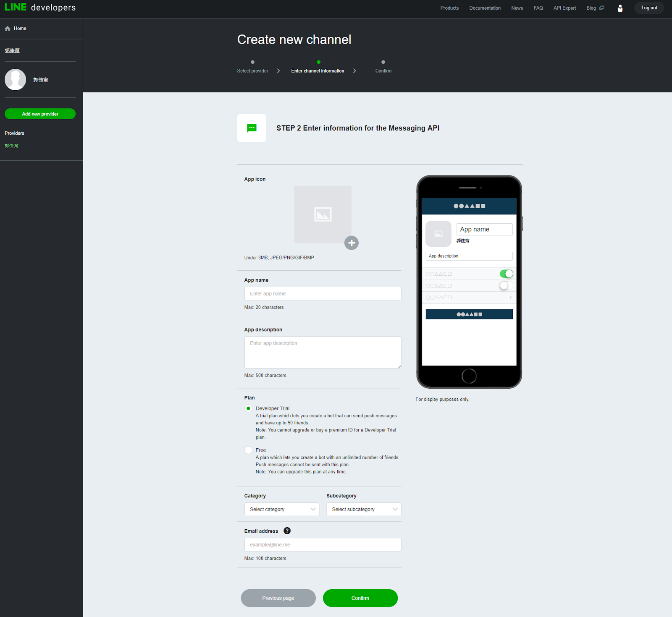This screenshot has height=617, width=672.
Task: Click the 'Under 3MB; JPEG/PNG/GIF/BMP' text
Action: tap(279, 258)
